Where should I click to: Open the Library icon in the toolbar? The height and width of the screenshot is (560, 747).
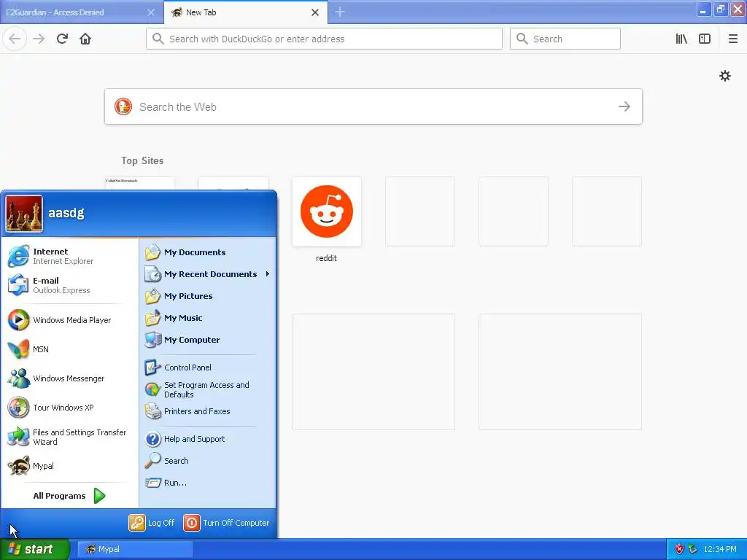click(681, 39)
